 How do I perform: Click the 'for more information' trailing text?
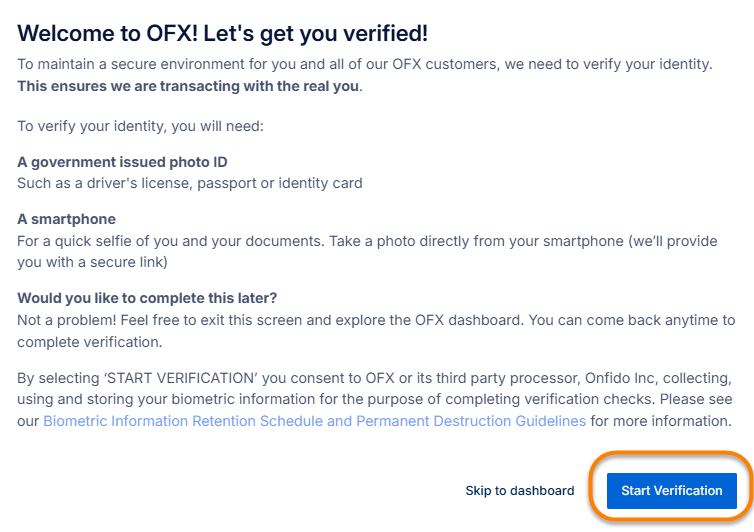click(661, 421)
